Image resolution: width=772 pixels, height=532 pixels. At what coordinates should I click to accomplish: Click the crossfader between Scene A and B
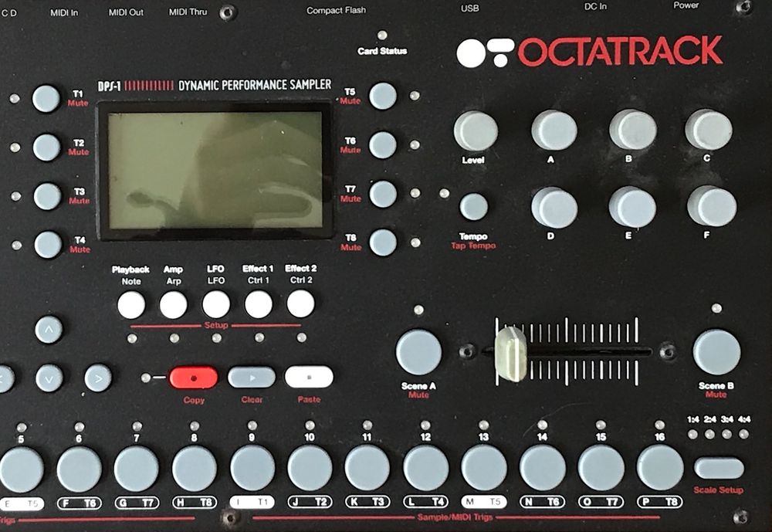click(x=512, y=354)
